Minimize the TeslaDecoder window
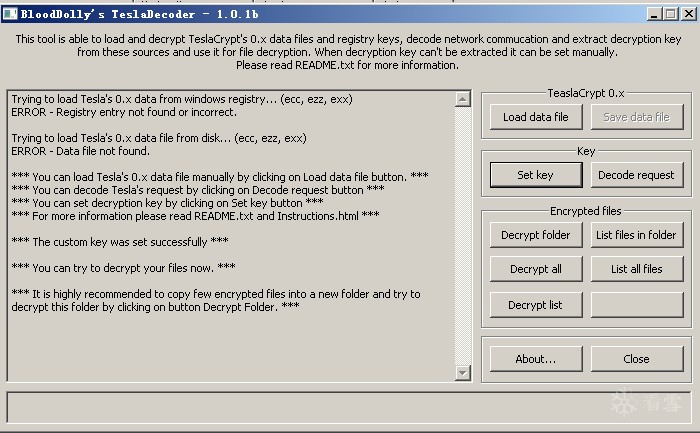Viewport: 700px width, 433px height. tap(654, 14)
